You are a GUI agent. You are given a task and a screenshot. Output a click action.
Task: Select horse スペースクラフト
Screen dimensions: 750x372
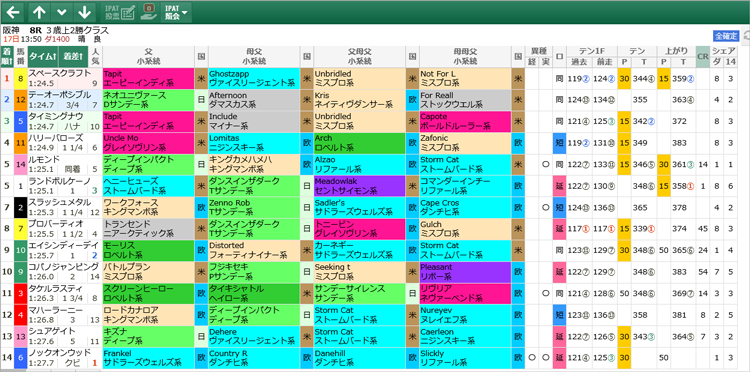59,73
